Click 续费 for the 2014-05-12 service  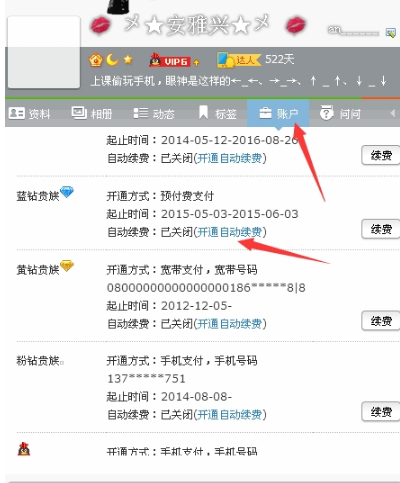(381, 155)
